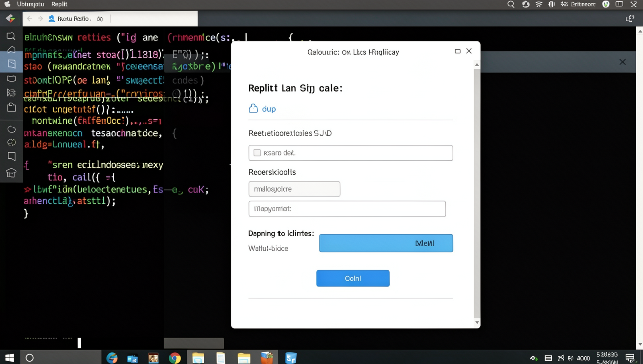The image size is (643, 364).
Task: Click the dialog title "Qaloutric: Oк Lkcs FRıgliicay"
Action: (x=353, y=52)
